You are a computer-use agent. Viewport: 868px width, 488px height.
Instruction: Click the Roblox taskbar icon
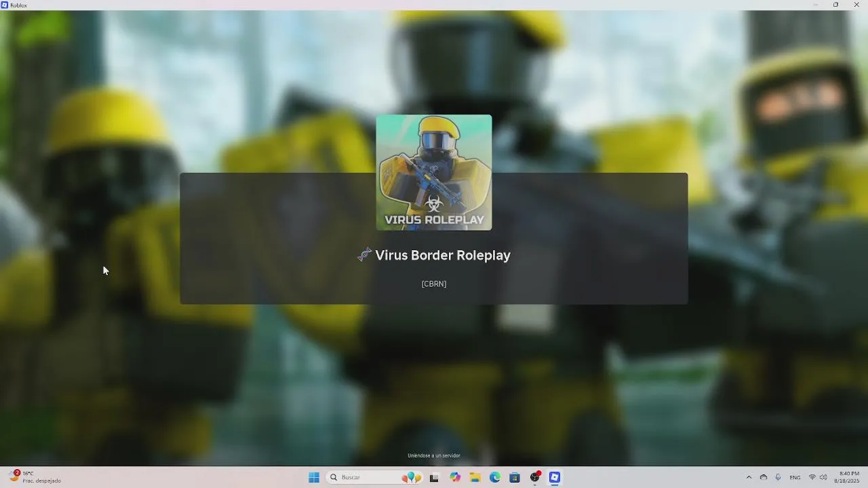(555, 477)
